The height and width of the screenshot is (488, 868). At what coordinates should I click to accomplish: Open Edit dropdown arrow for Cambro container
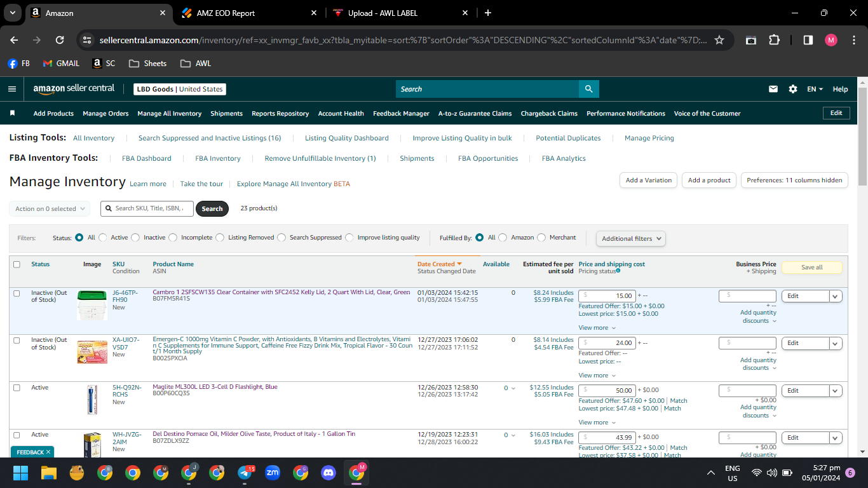(836, 296)
